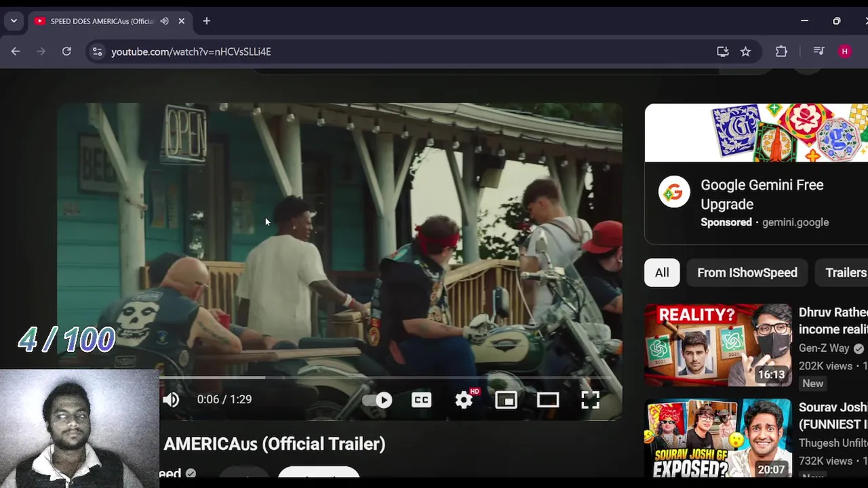Click the 16:13 duration badge
The width and height of the screenshot is (868, 488).
pos(772,375)
